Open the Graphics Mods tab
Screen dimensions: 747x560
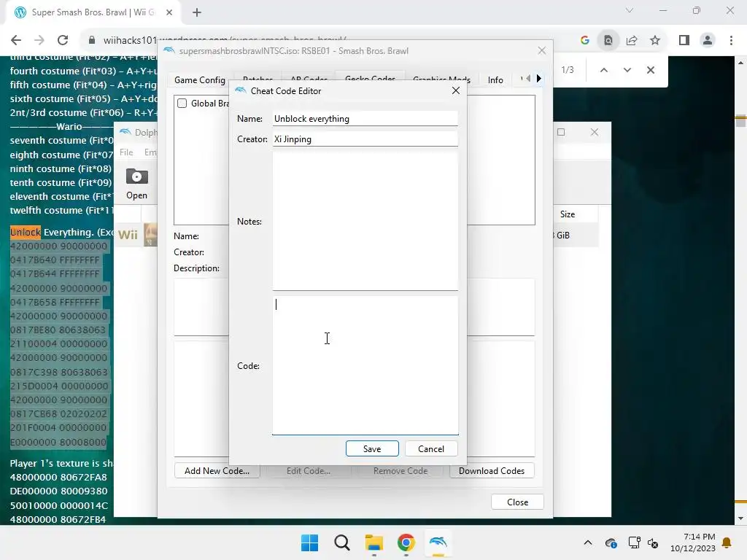click(441, 79)
